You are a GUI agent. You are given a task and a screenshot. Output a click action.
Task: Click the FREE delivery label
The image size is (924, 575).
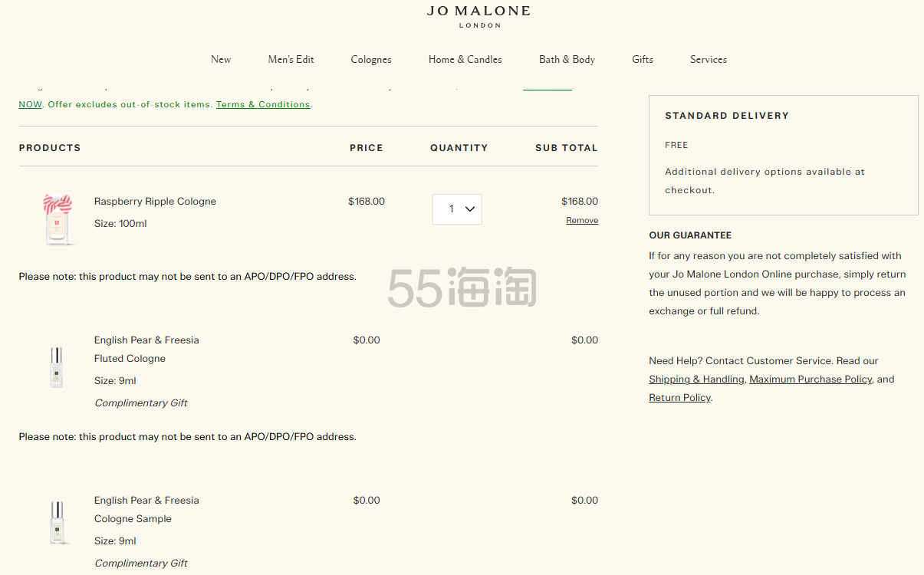(676, 145)
